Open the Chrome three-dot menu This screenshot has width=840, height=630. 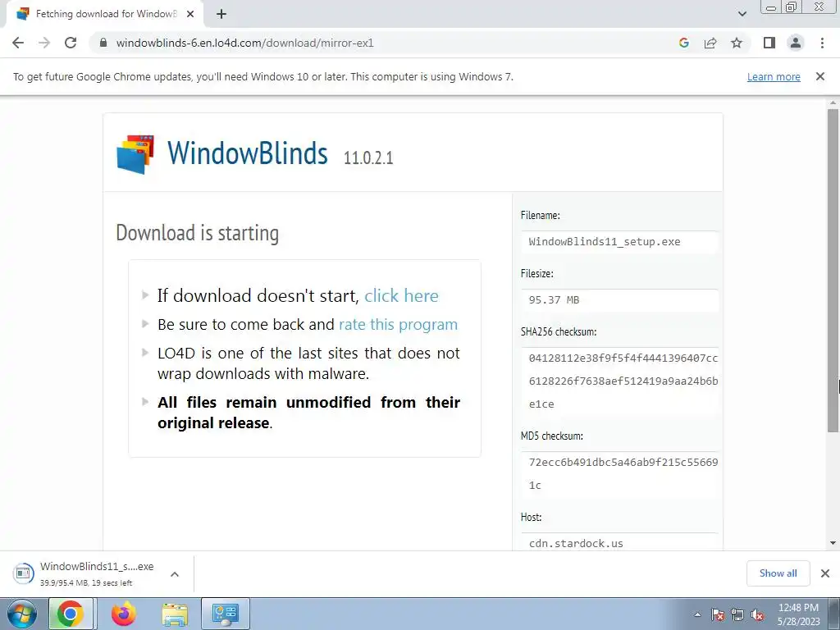(822, 43)
